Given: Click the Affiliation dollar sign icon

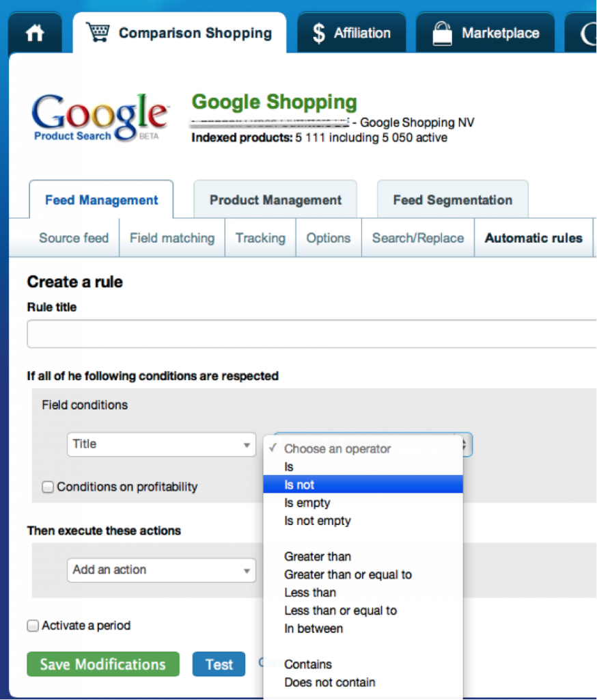Looking at the screenshot, I should tap(318, 33).
